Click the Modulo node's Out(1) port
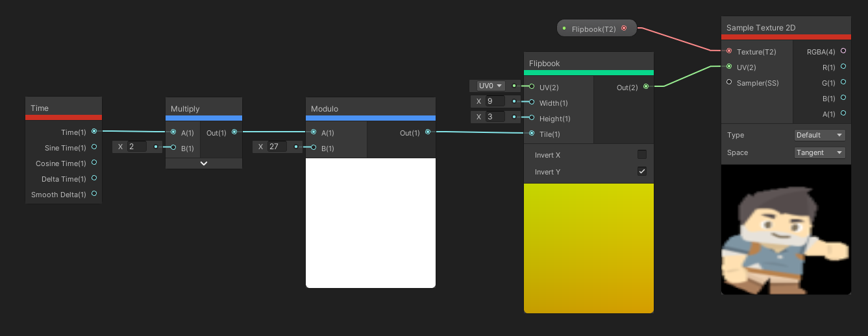Image resolution: width=868 pixels, height=336 pixels. tap(427, 132)
